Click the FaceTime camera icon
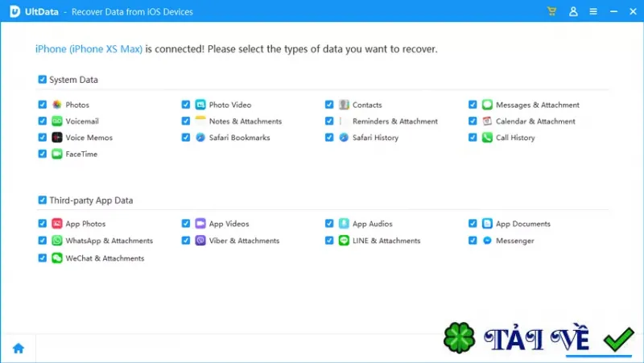 (x=56, y=154)
